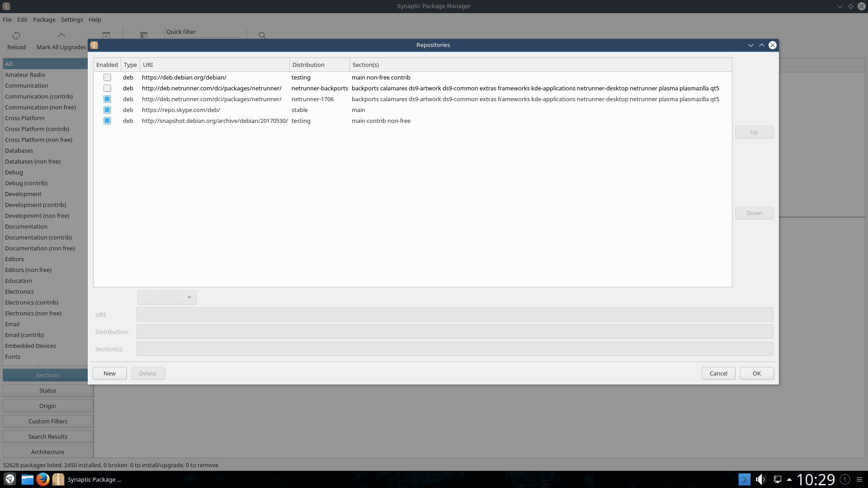The image size is (868, 488).
Task: Select Embedded Devices section
Action: 45,346
